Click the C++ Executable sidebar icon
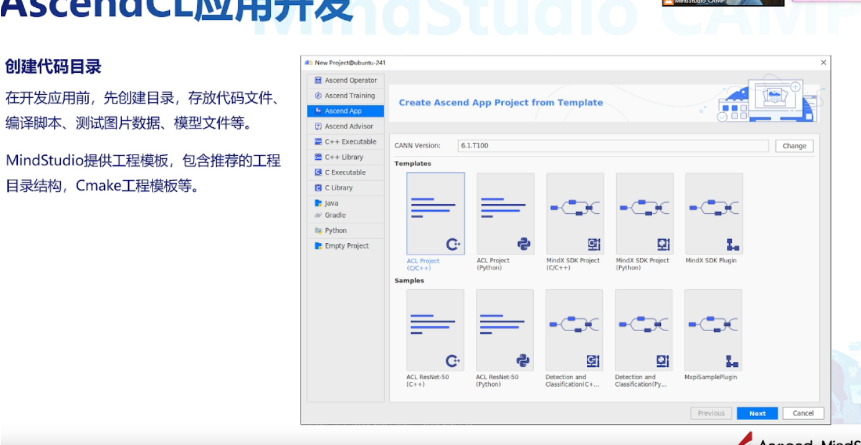The image size is (861, 445). pos(318,142)
